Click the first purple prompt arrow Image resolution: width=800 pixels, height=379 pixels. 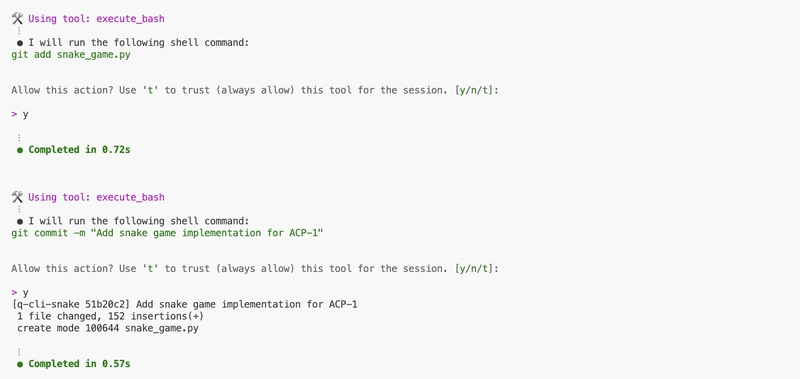14,114
